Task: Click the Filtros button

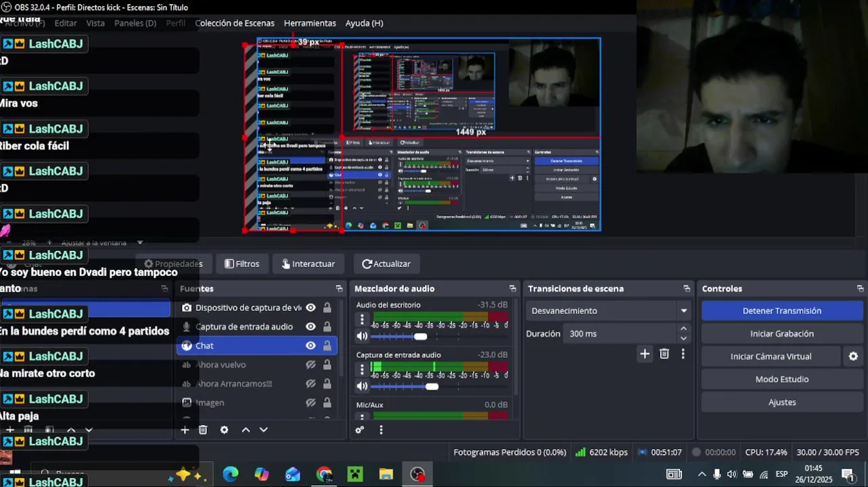Action: tap(242, 264)
